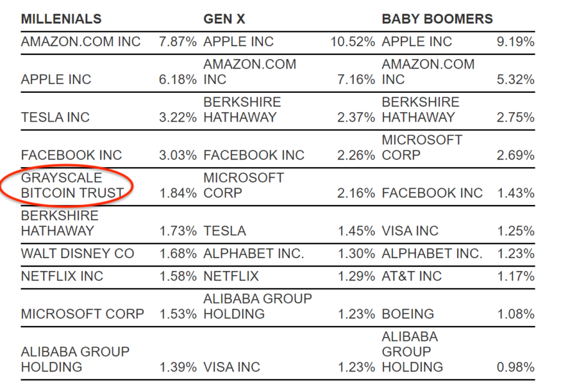Select MICROSOFT CORP in the Millenials column
Screen dimensions: 561x392
[82, 313]
